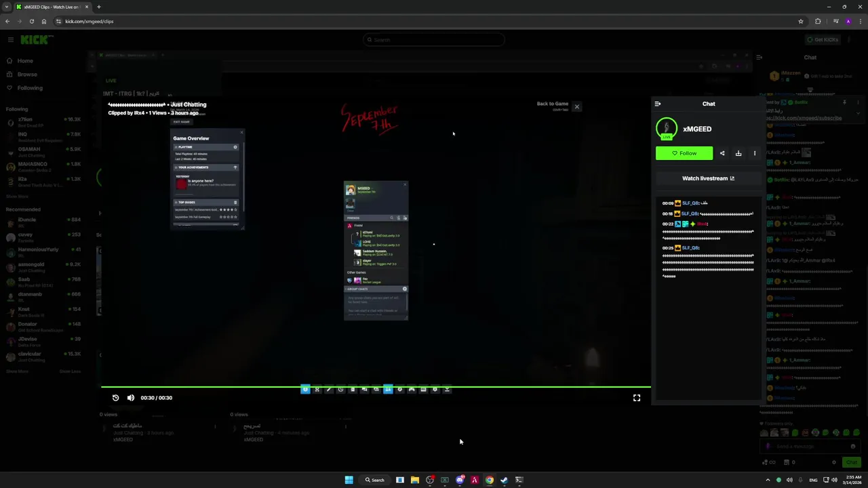Follow the xMGEED channel
The width and height of the screenshot is (868, 488).
(684, 153)
